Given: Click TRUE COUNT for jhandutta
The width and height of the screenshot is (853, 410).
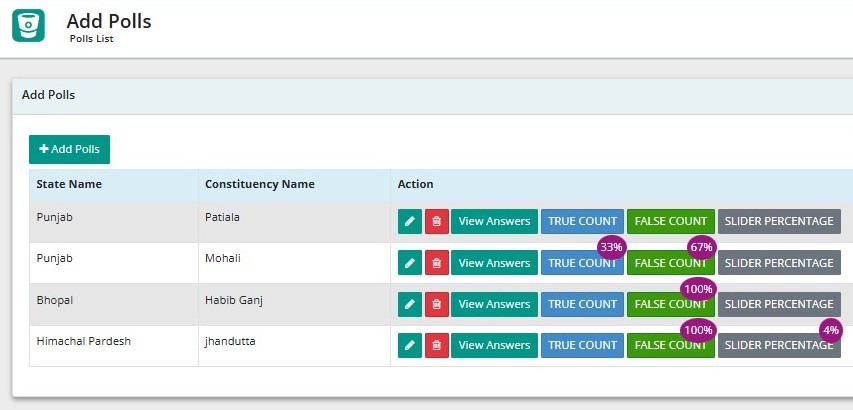Looking at the screenshot, I should pyautogui.click(x=582, y=345).
